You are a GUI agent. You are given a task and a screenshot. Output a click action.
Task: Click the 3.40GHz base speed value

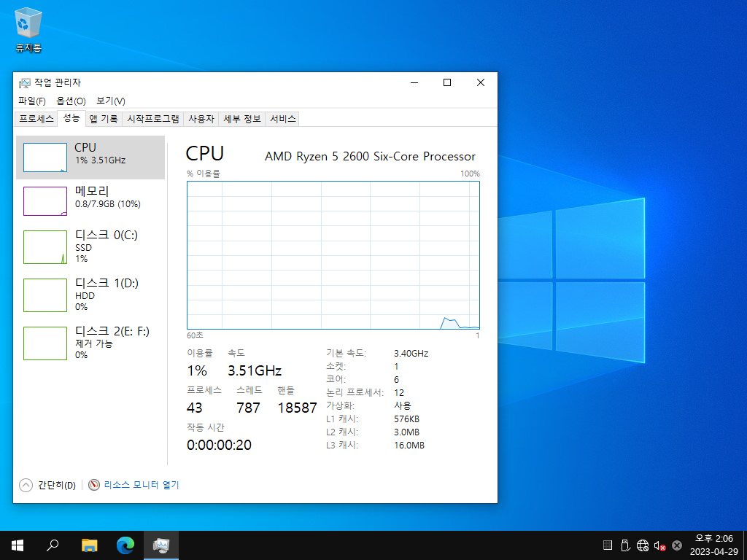coord(411,354)
